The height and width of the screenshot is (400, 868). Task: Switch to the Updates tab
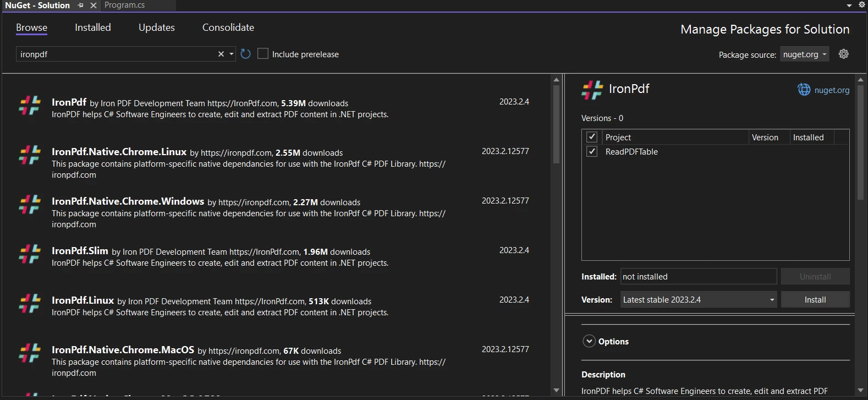pos(157,28)
